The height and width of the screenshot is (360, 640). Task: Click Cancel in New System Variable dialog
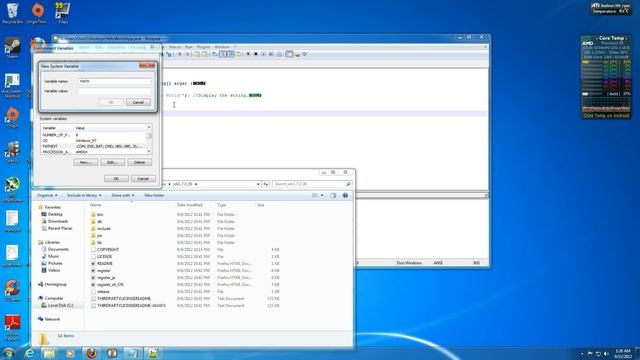(138, 102)
